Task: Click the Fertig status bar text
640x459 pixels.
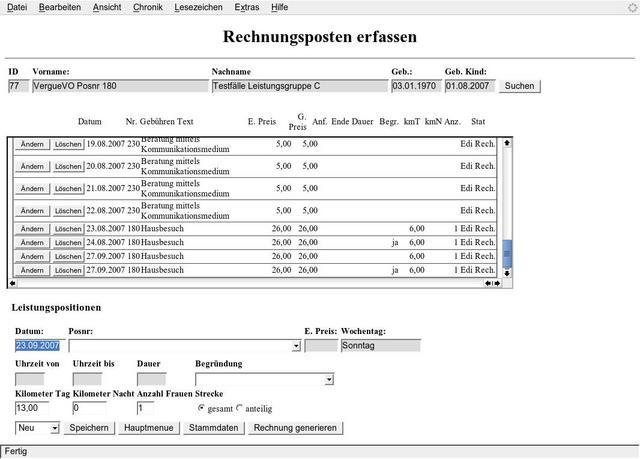Action: click(x=16, y=451)
